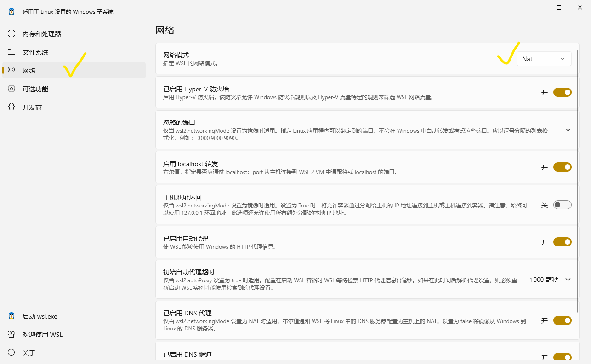Image resolution: width=591 pixels, height=364 pixels.
Task: Click the penguin icon beside 启动 wsl.exe
Action: point(12,316)
